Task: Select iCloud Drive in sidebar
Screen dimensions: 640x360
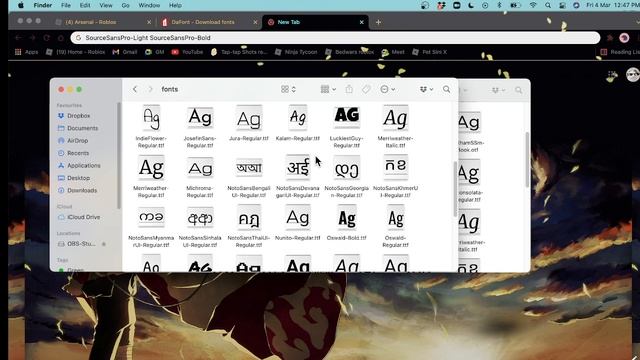Action: pos(79,217)
